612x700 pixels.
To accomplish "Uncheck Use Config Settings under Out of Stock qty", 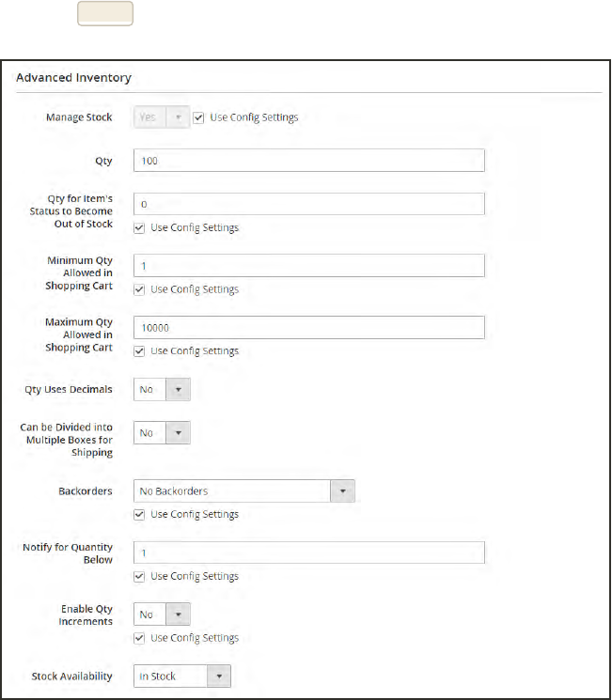I will (x=139, y=227).
